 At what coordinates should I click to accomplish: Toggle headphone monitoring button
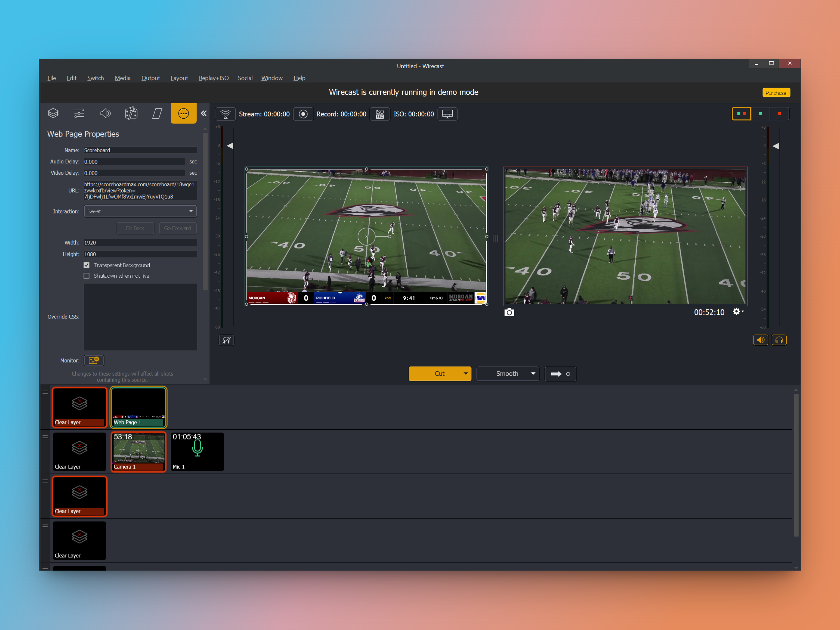[779, 340]
